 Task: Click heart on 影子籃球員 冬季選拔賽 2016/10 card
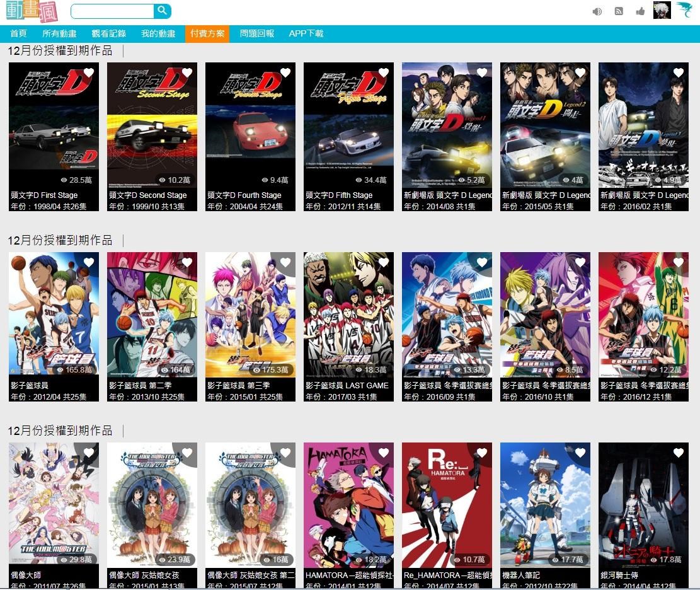pos(580,262)
